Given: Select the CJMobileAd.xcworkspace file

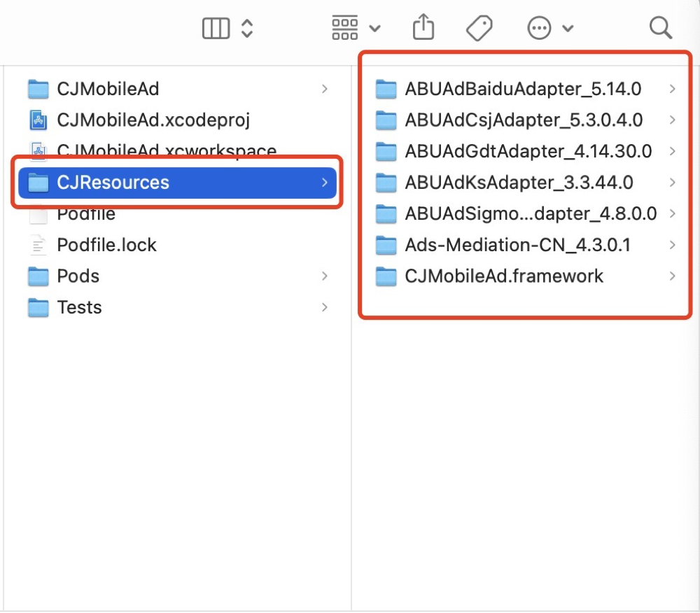Looking at the screenshot, I should pyautogui.click(x=167, y=150).
